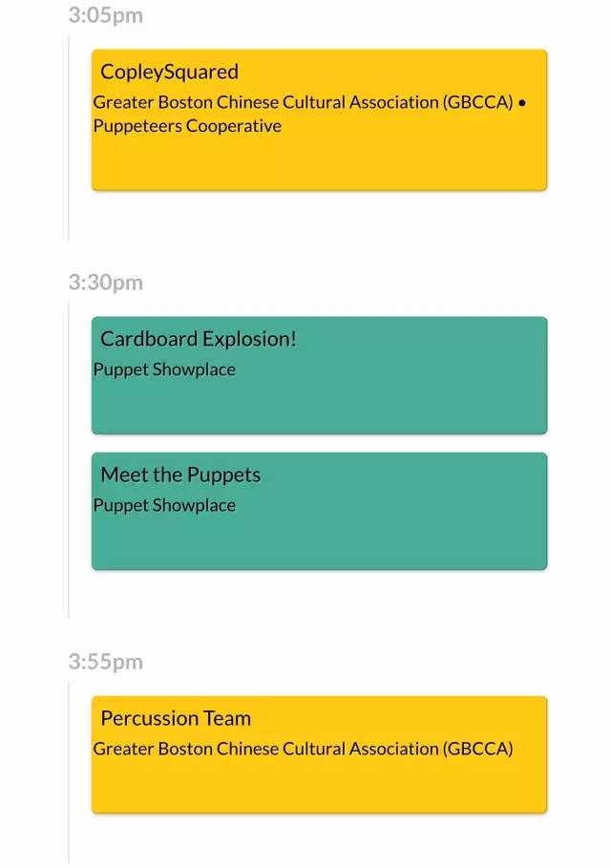Image resolution: width=611 pixels, height=868 pixels.
Task: Select Greater Boston Chinese Cultural Association in CopleySquared card
Action: (x=304, y=102)
